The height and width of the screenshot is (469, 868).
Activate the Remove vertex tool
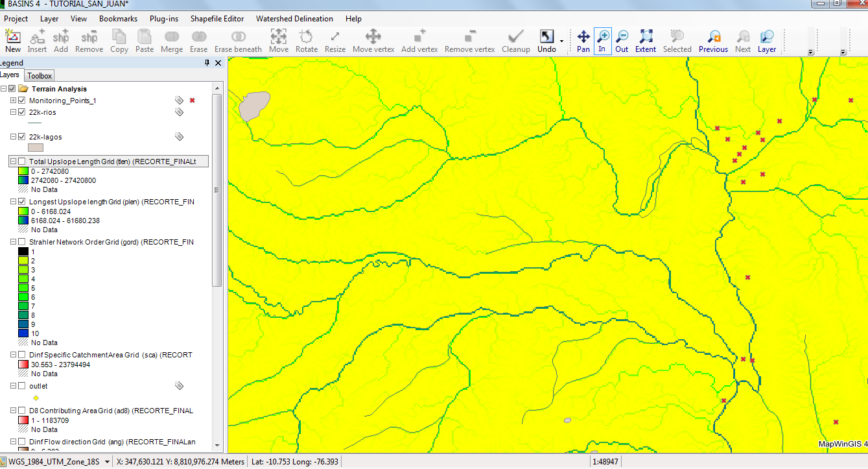pos(470,41)
